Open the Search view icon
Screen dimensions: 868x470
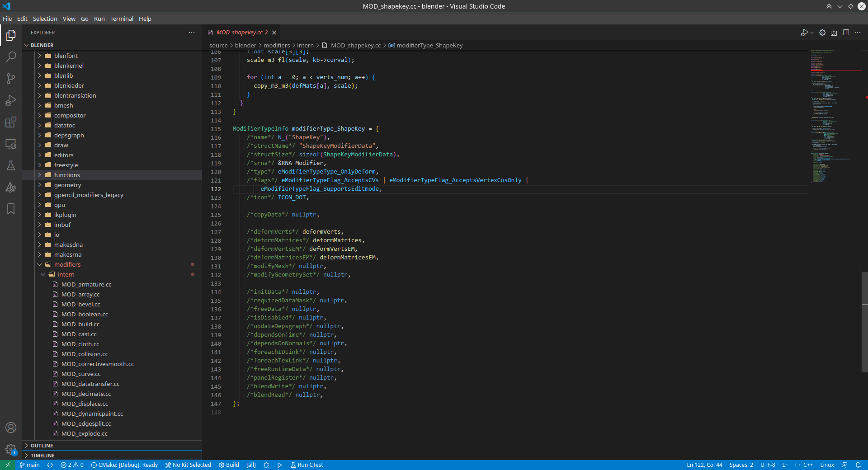[x=11, y=57]
